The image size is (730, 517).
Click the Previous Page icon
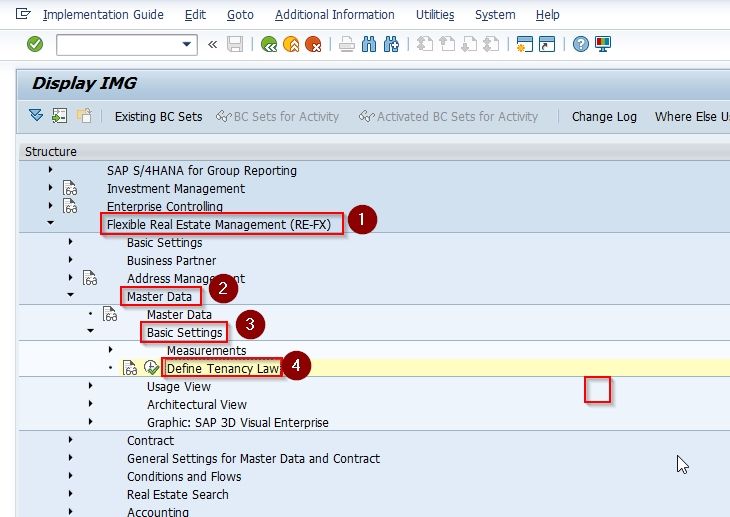[447, 44]
